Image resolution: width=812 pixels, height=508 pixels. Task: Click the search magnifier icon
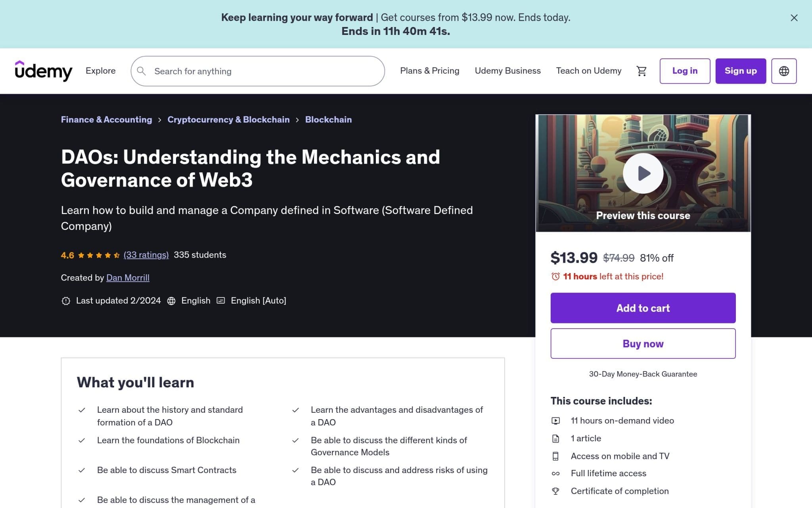[141, 71]
